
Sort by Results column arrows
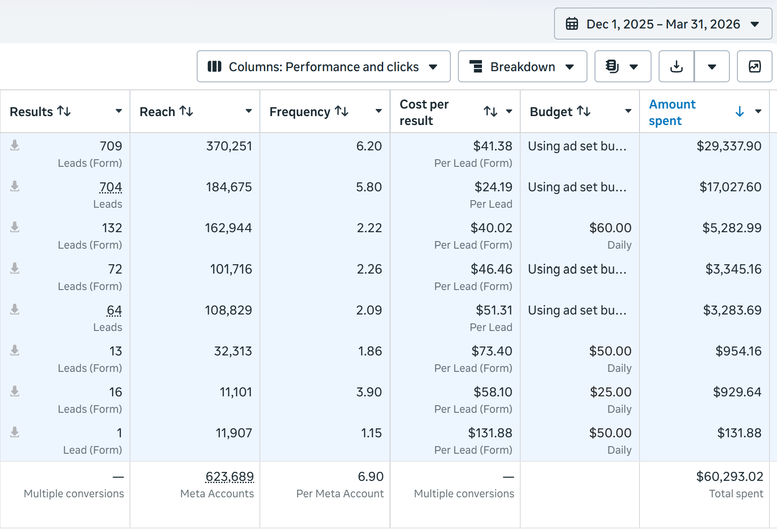pyautogui.click(x=64, y=111)
